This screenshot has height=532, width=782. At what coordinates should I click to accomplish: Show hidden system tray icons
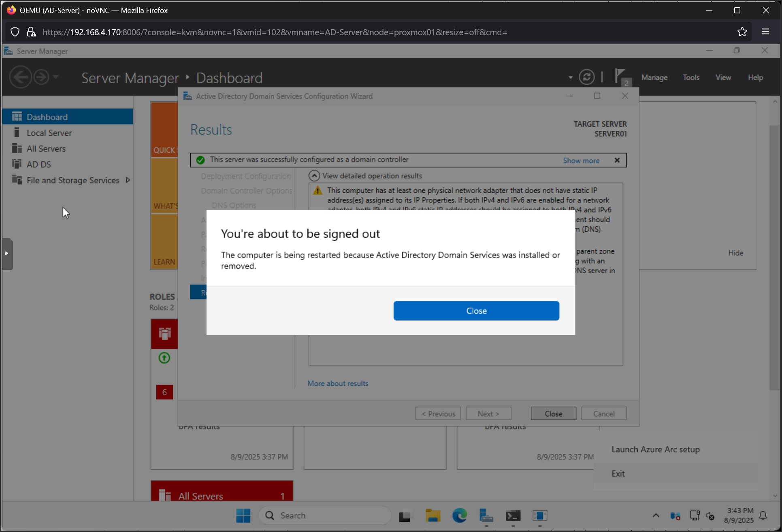[656, 515]
